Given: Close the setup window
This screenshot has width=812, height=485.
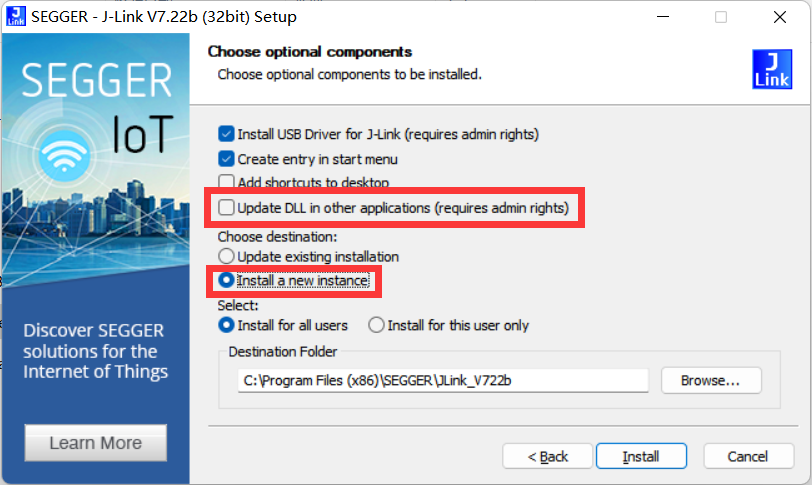Looking at the screenshot, I should click(x=779, y=17).
